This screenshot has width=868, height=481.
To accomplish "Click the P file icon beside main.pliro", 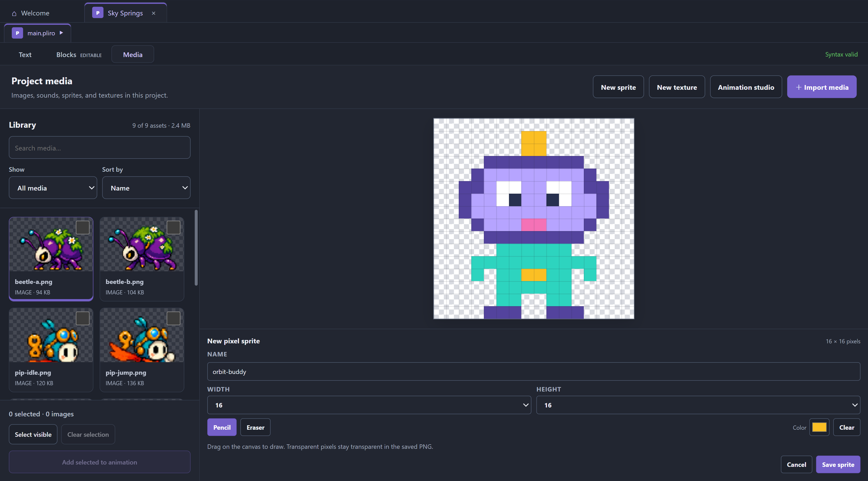I will coord(17,33).
